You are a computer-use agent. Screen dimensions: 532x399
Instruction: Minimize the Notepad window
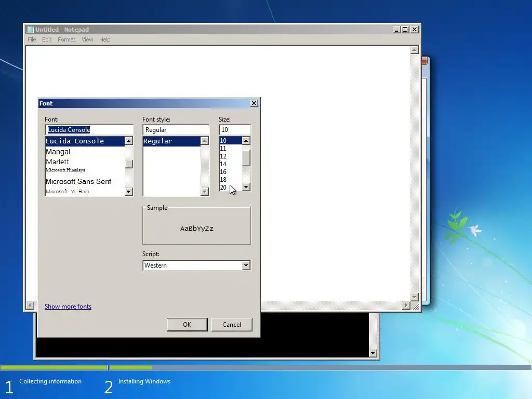[x=396, y=30]
